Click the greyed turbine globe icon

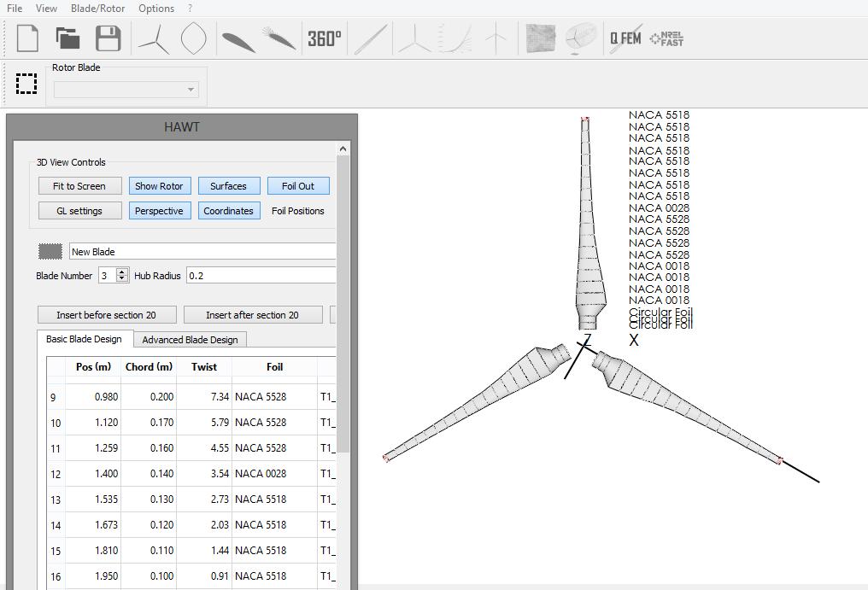(581, 38)
